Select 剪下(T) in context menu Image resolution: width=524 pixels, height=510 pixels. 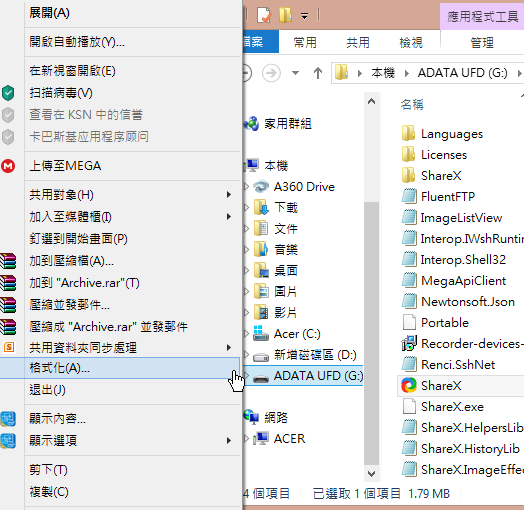coord(120,470)
